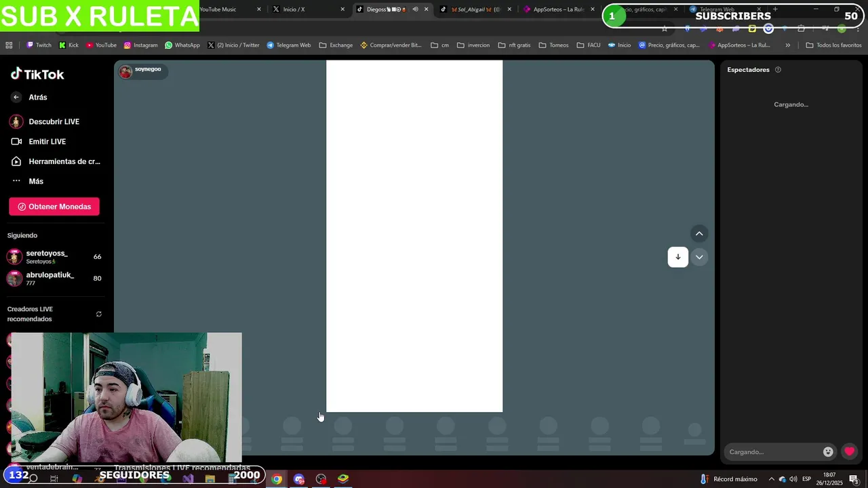Refresh recommended LIVE creators list
This screenshot has width=868, height=488.
[x=99, y=314]
